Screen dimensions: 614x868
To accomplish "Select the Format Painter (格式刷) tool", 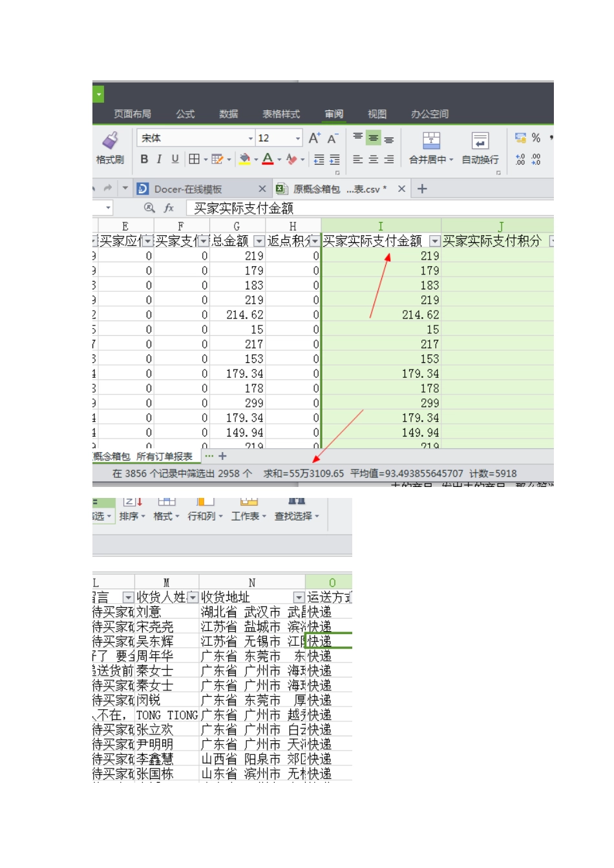I will pos(110,148).
